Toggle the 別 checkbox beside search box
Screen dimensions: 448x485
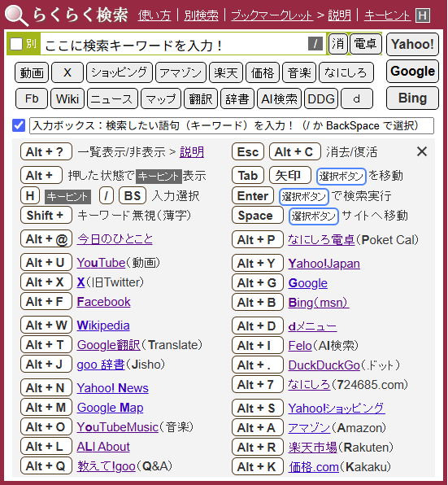pos(16,44)
